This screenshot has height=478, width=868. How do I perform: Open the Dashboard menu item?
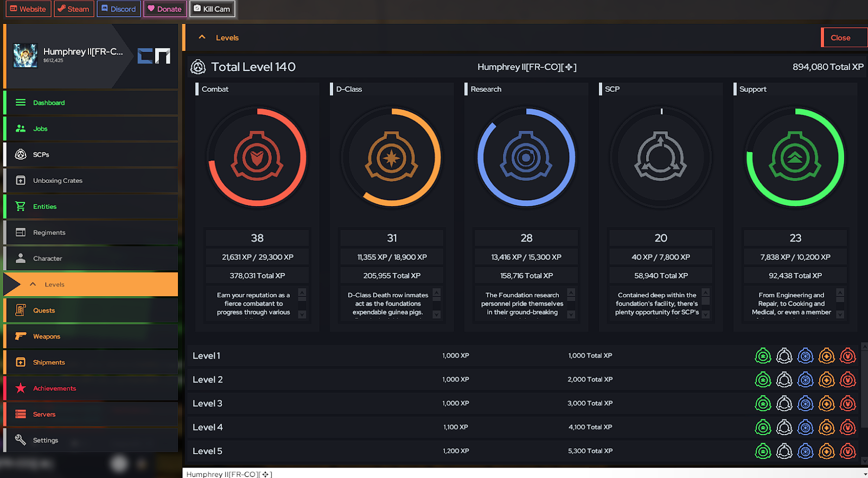point(91,103)
